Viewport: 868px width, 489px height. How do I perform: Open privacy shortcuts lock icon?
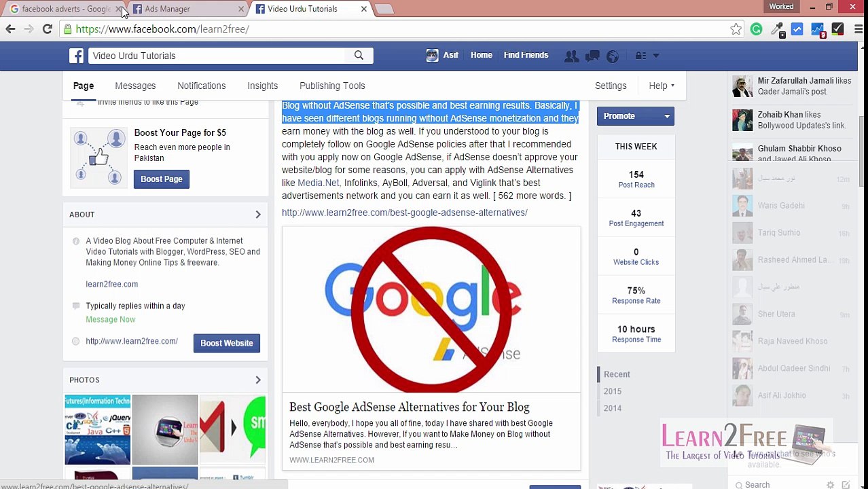pos(640,56)
